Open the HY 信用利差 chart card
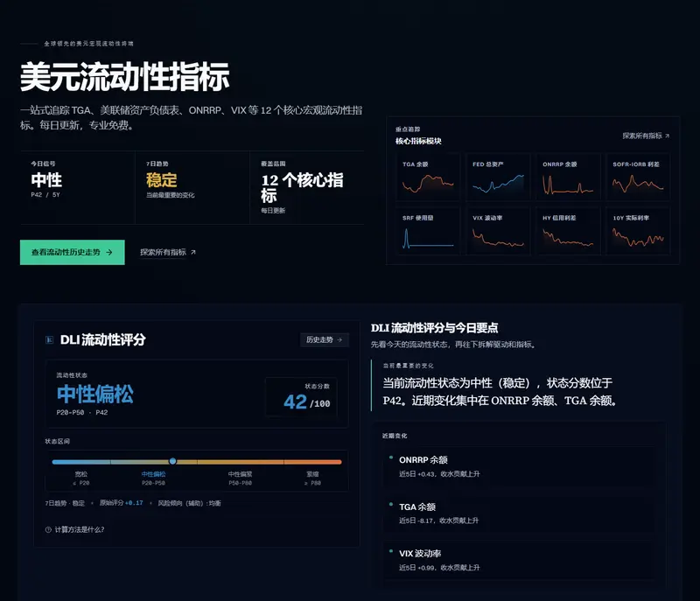Image resolution: width=700 pixels, height=601 pixels. point(568,231)
